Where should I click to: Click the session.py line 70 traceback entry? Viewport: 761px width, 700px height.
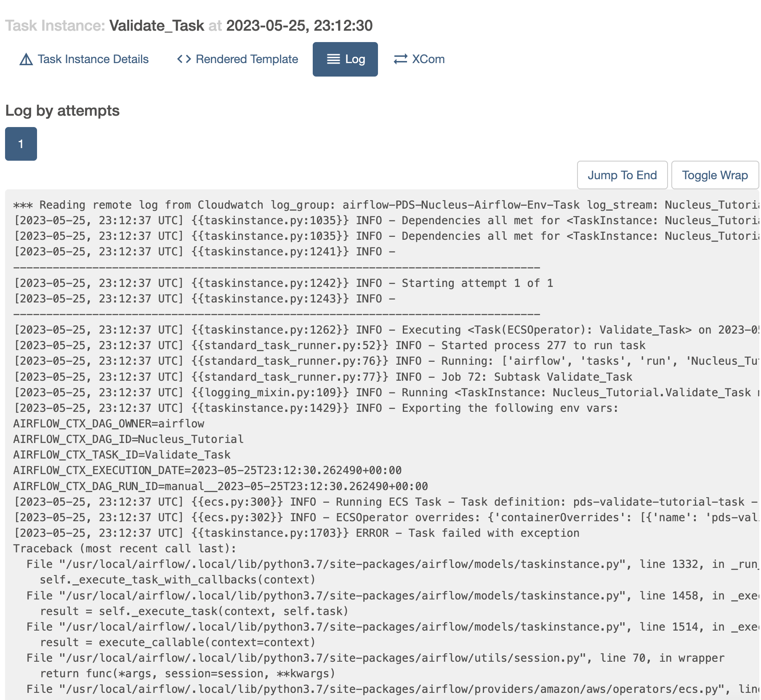click(375, 658)
